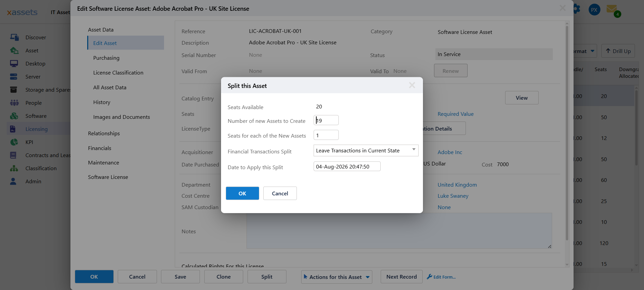Click the People sidebar icon
The height and width of the screenshot is (290, 644).
coord(14,103)
